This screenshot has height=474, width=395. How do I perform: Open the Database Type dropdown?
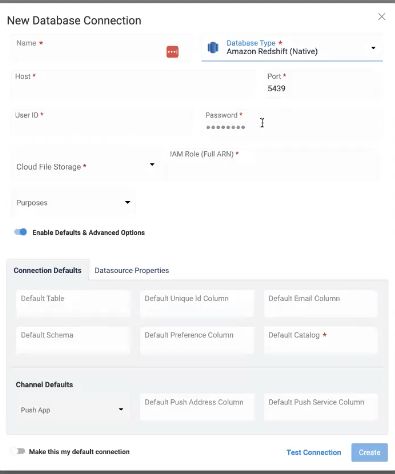tap(292, 48)
